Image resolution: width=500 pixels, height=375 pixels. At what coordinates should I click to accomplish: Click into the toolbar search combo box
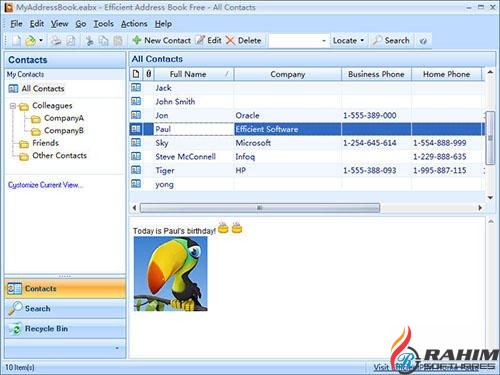click(x=295, y=41)
